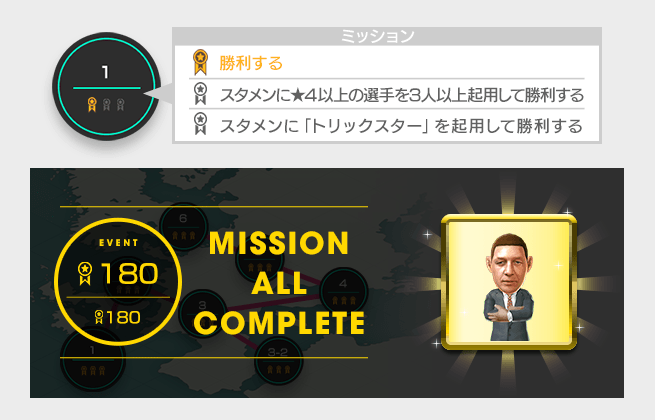Select the トリックスター mission row
This screenshot has height=420, width=655.
(386, 125)
